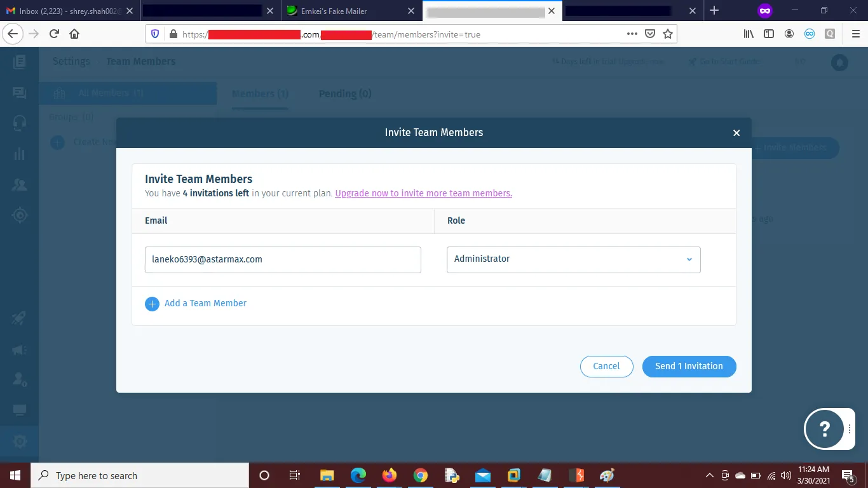
Task: Close the Invite Team Members dialog
Action: [x=736, y=133]
